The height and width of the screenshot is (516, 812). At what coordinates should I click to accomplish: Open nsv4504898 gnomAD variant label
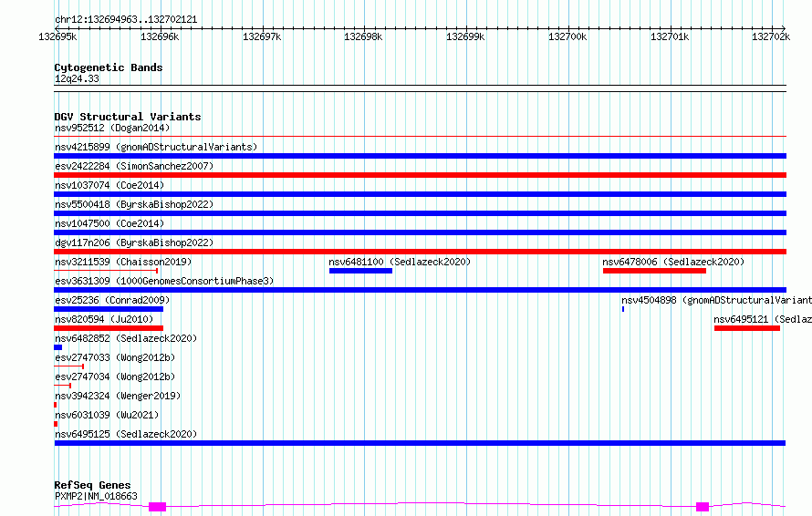click(716, 300)
